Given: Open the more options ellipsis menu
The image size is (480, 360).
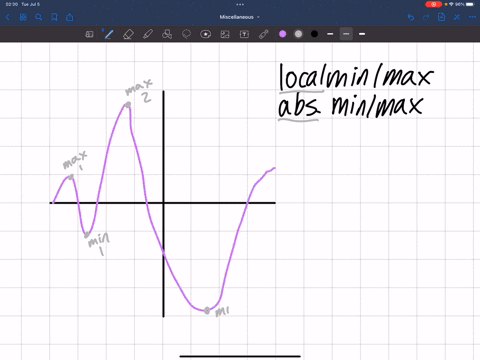Looking at the screenshot, I should click(472, 17).
